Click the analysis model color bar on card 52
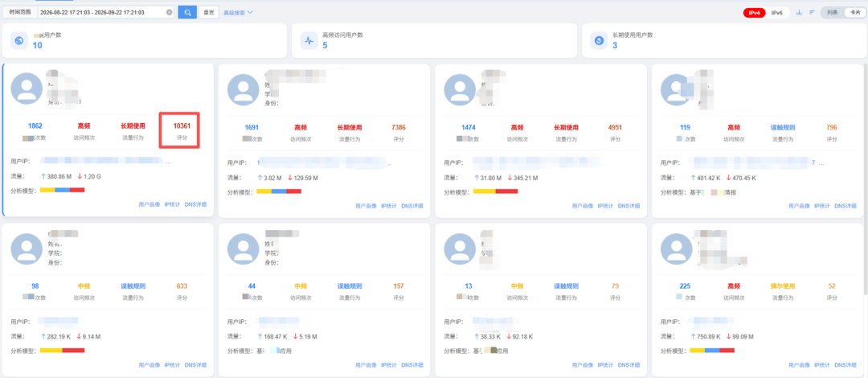This screenshot has height=378, width=868. click(712, 351)
